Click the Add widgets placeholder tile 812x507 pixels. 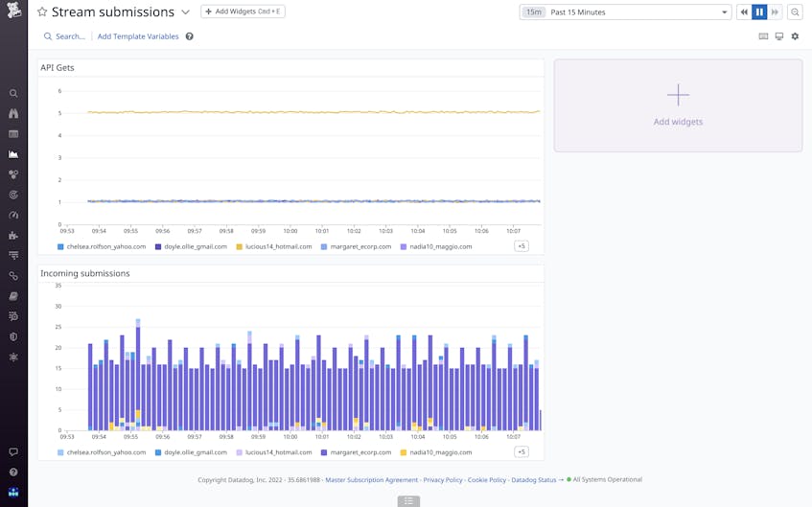pos(678,105)
